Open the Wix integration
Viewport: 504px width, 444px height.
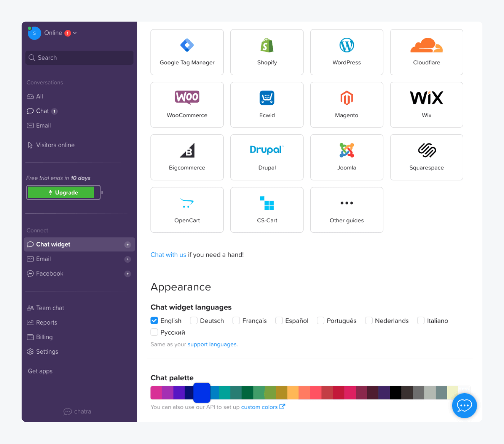point(426,104)
